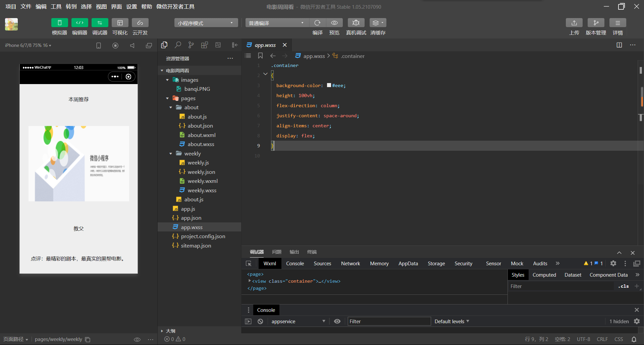The height and width of the screenshot is (345, 644).
Task: Collapse the 电影周周看 project root
Action: coord(162,71)
